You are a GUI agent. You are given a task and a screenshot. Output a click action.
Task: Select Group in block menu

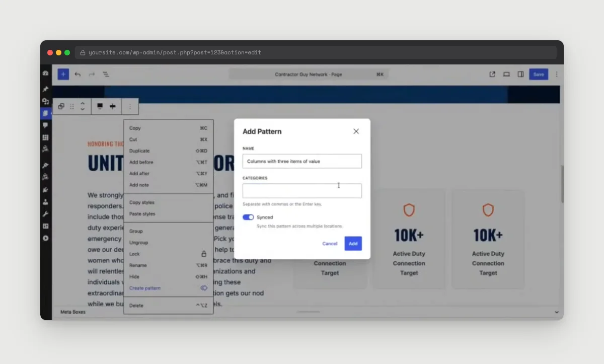(x=169, y=231)
